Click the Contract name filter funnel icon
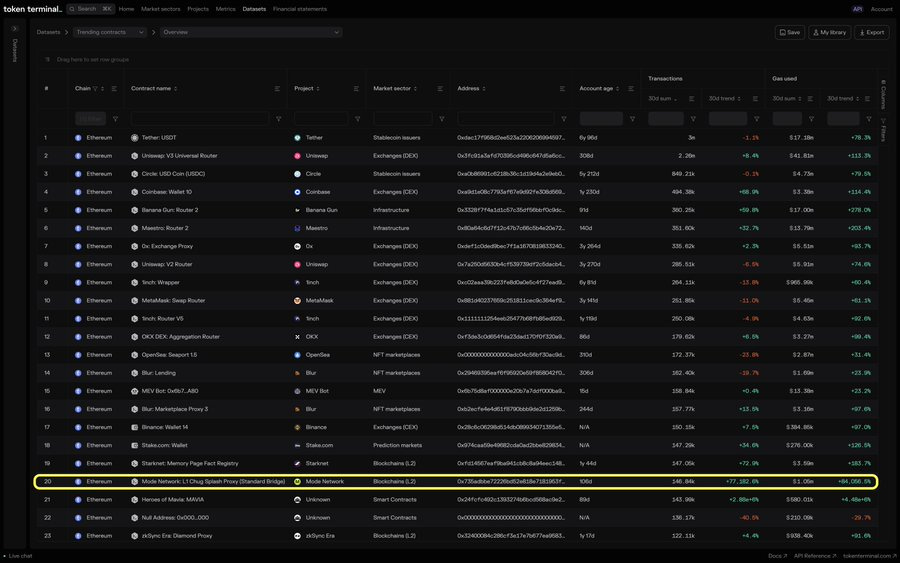 tap(278, 119)
